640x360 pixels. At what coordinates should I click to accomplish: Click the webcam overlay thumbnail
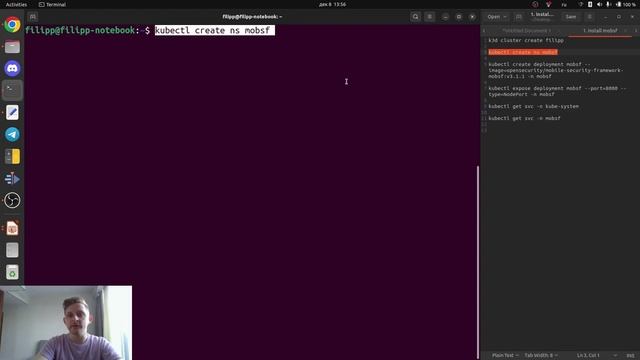click(66, 323)
